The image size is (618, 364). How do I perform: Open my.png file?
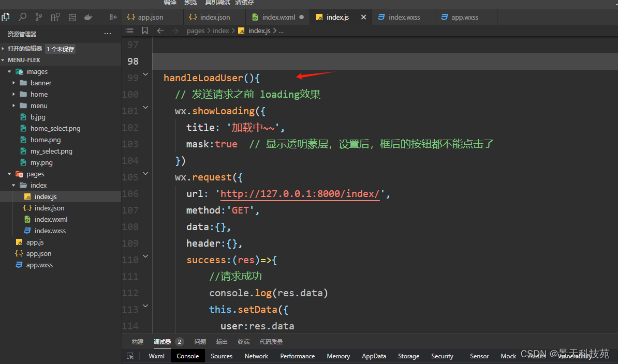click(x=41, y=163)
